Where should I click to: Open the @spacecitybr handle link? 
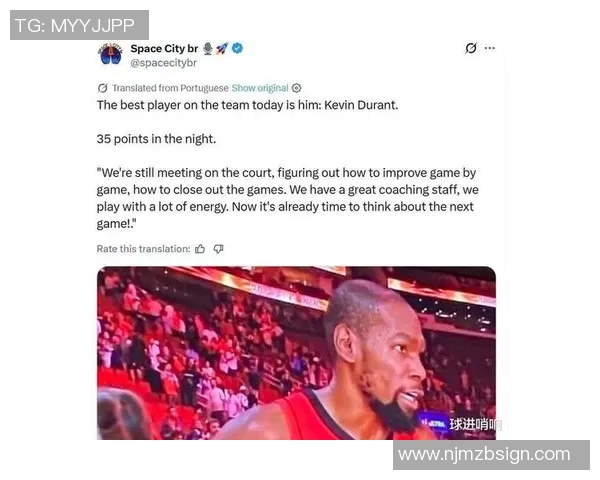point(164,63)
